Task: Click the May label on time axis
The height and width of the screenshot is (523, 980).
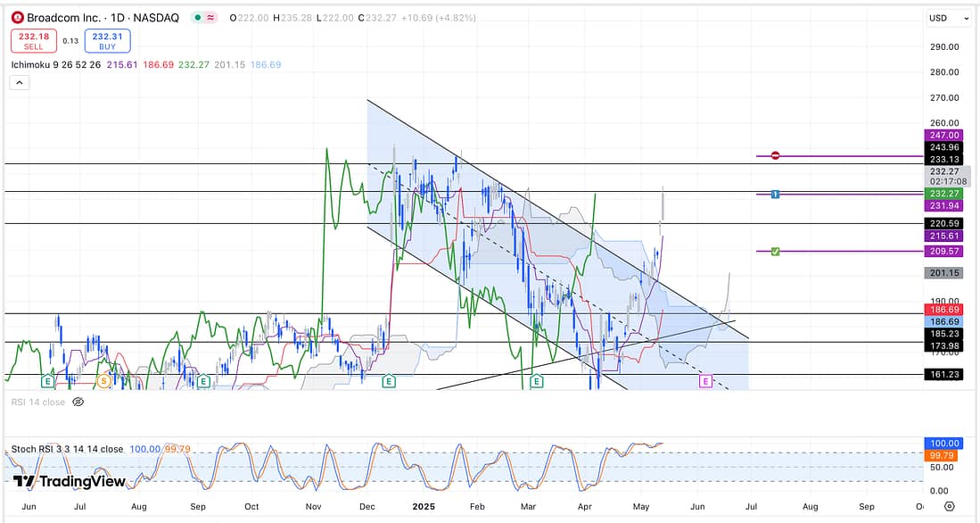Action: [x=640, y=507]
